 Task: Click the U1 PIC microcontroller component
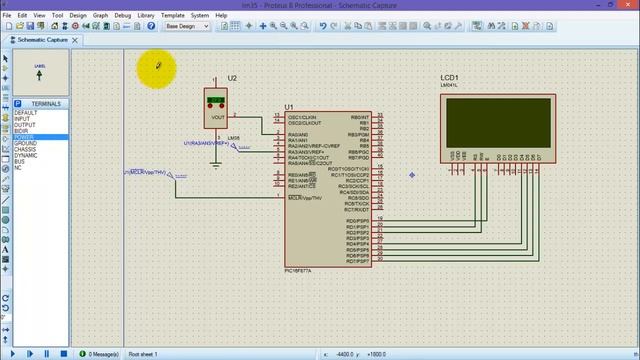tap(328, 189)
